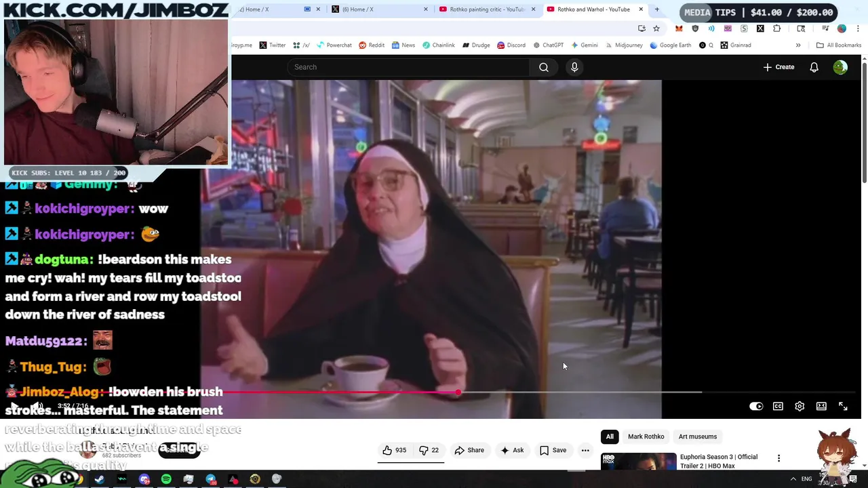Dislike the video with 22 dislikes
This screenshot has width=868, height=488.
click(x=429, y=450)
